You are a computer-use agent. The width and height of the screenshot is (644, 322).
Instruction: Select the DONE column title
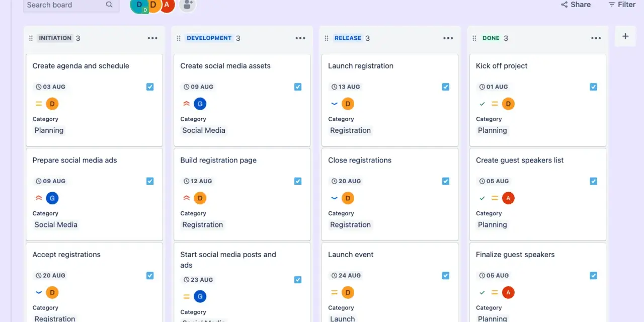click(x=491, y=38)
